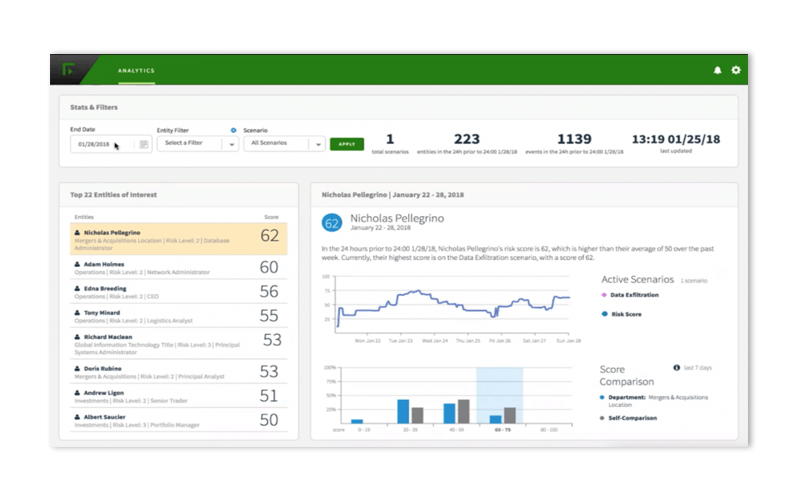Viewport: 800px width, 500px height.
Task: Click the highlighted 60-79 score range column
Action: click(x=499, y=395)
